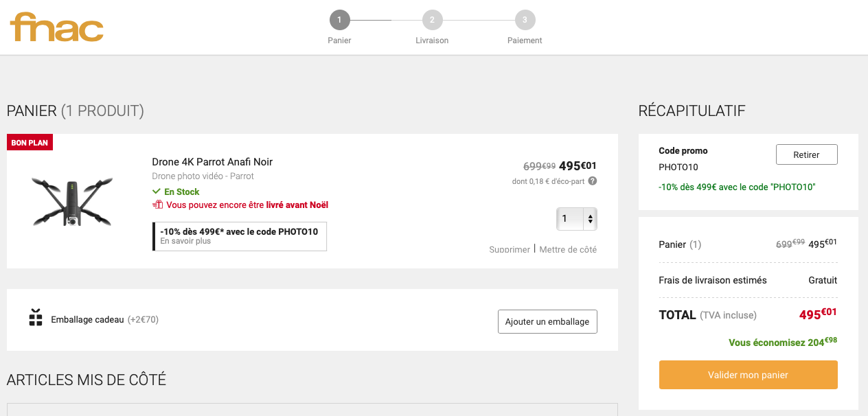868x416 pixels.
Task: Click the éco-part help question mark icon
Action: pyautogui.click(x=593, y=181)
